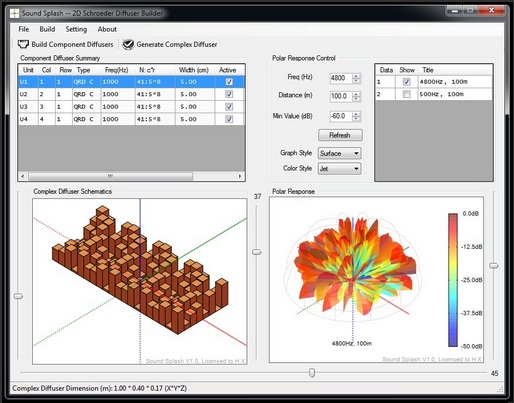Open the Color Style Jet dropdown
Screen dimensions: 514x403
tap(340, 169)
